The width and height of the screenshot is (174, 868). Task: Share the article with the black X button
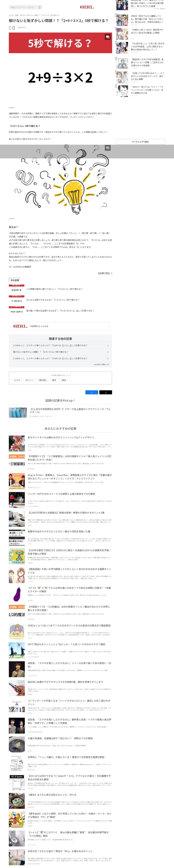(105, 392)
